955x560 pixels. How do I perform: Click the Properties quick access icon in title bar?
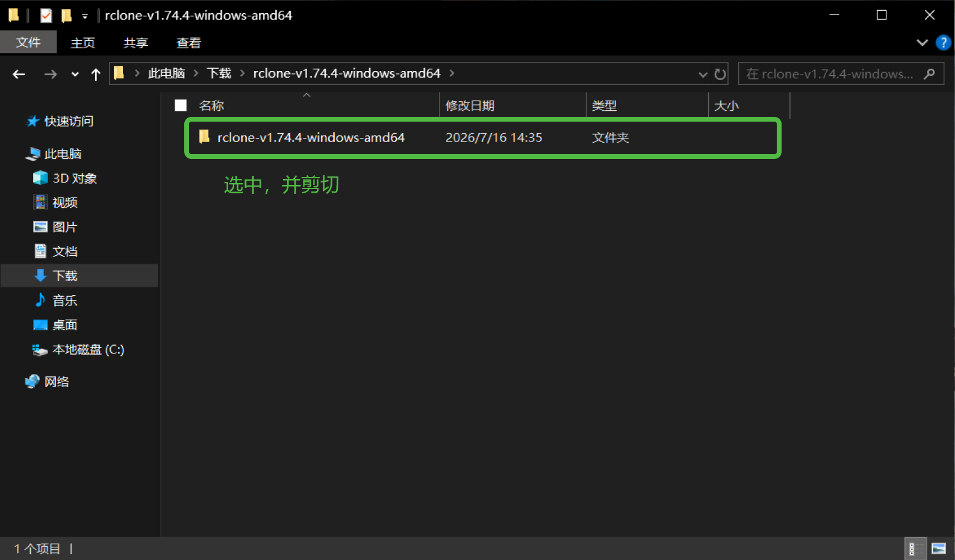46,15
